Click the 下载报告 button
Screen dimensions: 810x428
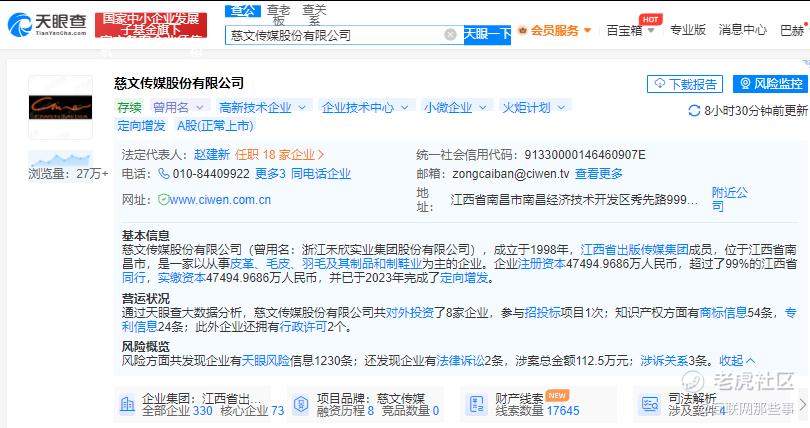pos(685,84)
